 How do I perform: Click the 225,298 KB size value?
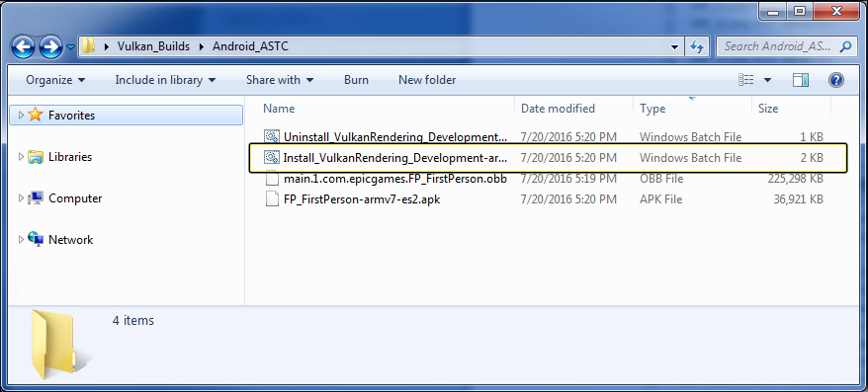796,179
